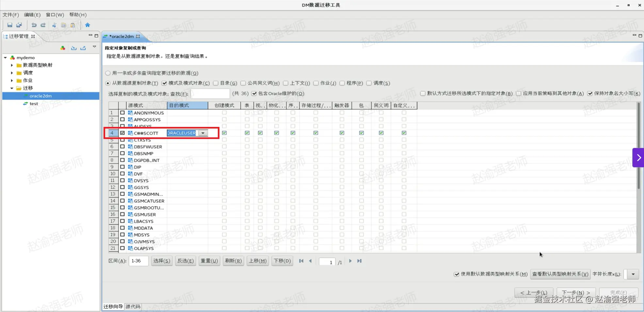Collapse the 迁移 folder

click(x=12, y=88)
